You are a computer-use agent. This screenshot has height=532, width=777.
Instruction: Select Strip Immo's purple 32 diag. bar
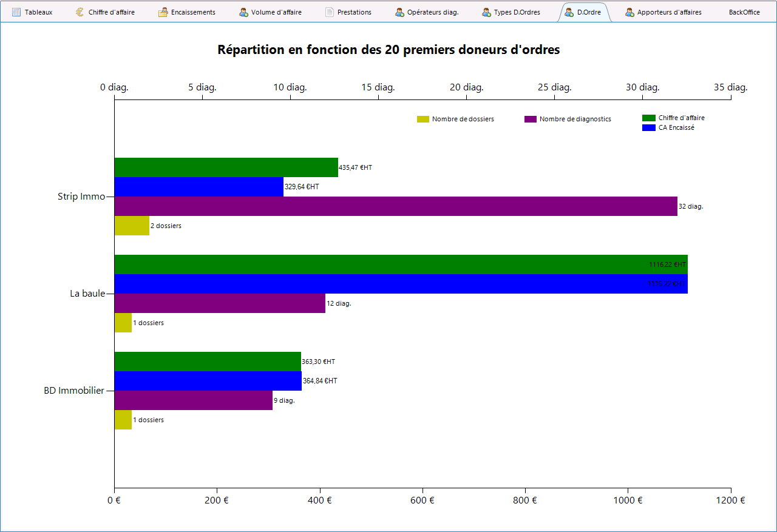click(395, 206)
